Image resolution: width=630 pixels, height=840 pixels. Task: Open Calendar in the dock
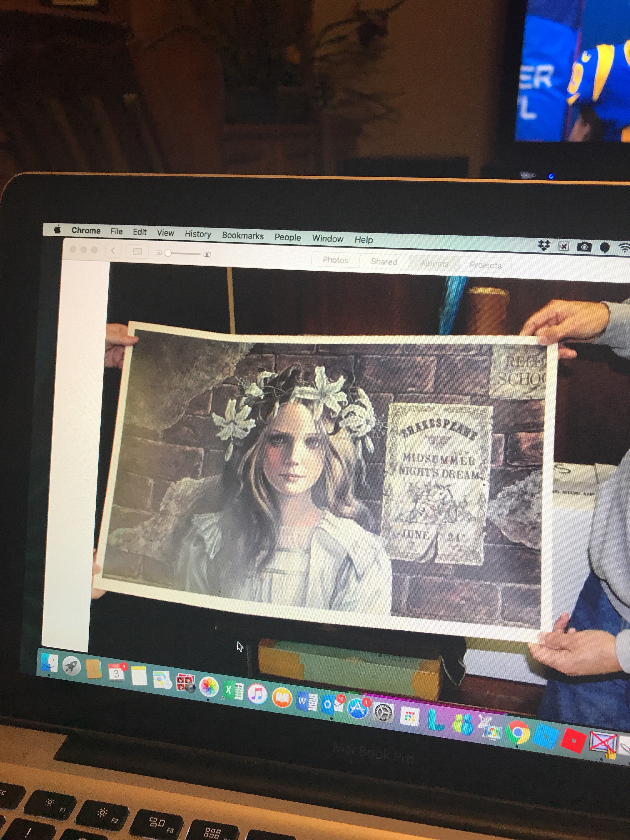pos(117,672)
